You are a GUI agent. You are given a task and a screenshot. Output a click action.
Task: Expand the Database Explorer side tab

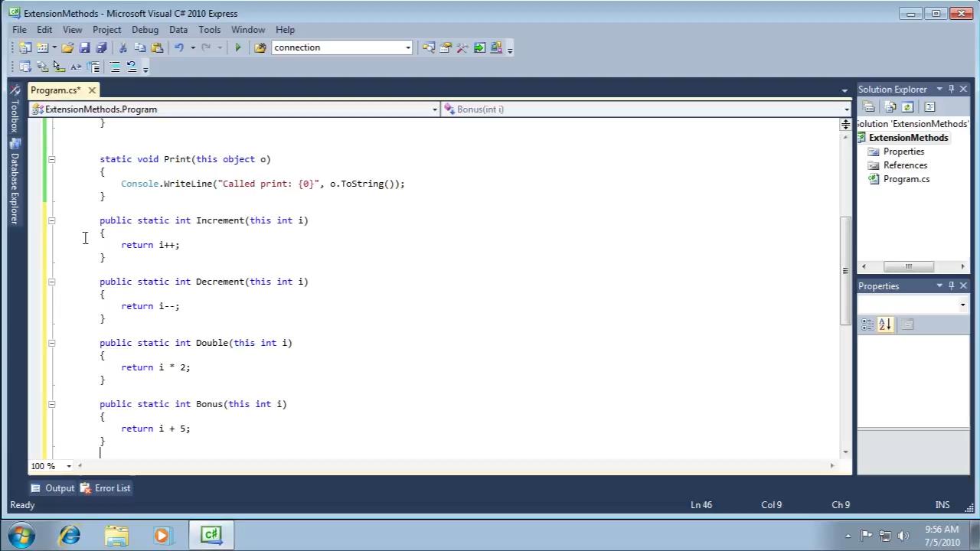pyautogui.click(x=14, y=182)
